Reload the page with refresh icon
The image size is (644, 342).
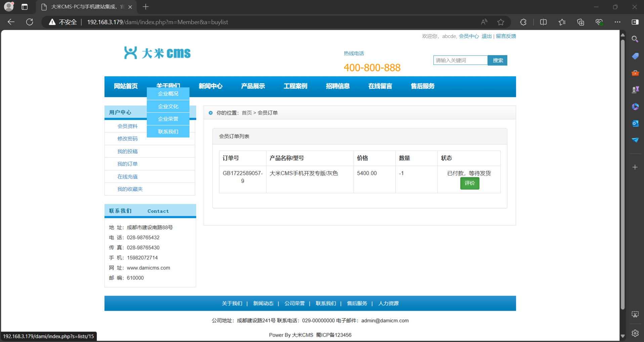(x=30, y=22)
